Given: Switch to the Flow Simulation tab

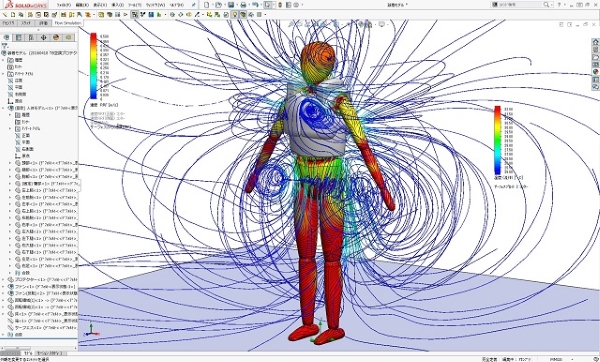Looking at the screenshot, I should 68,23.
